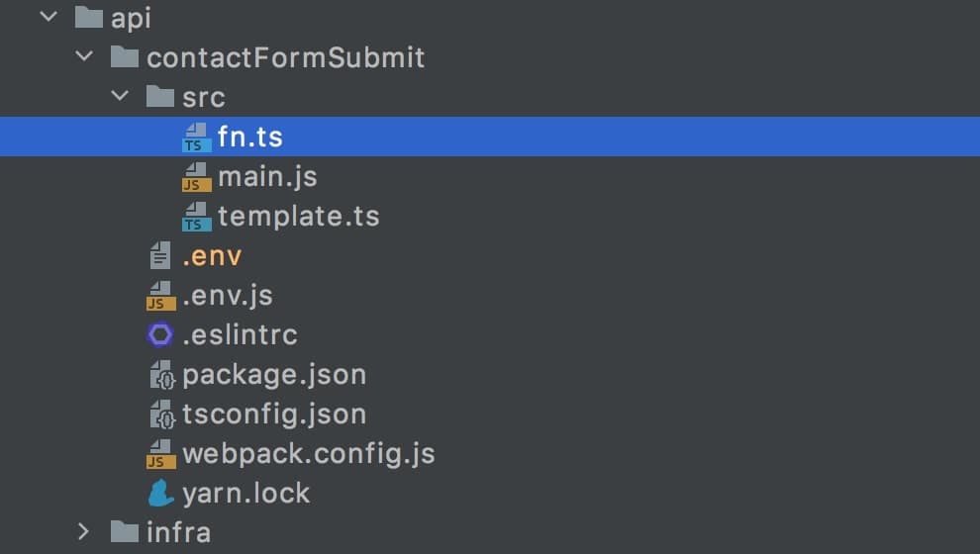Click the TypeScript icon of template.ts
The image size is (980, 554).
pyautogui.click(x=196, y=216)
